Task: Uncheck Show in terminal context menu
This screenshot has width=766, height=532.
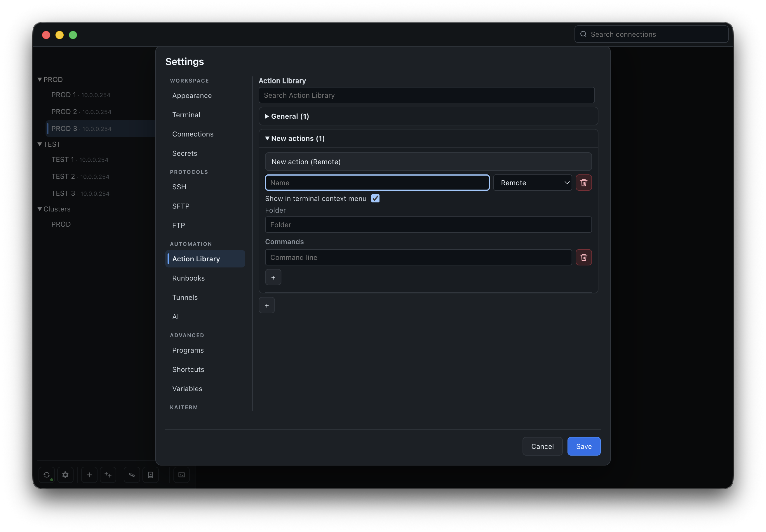Action: tap(375, 199)
